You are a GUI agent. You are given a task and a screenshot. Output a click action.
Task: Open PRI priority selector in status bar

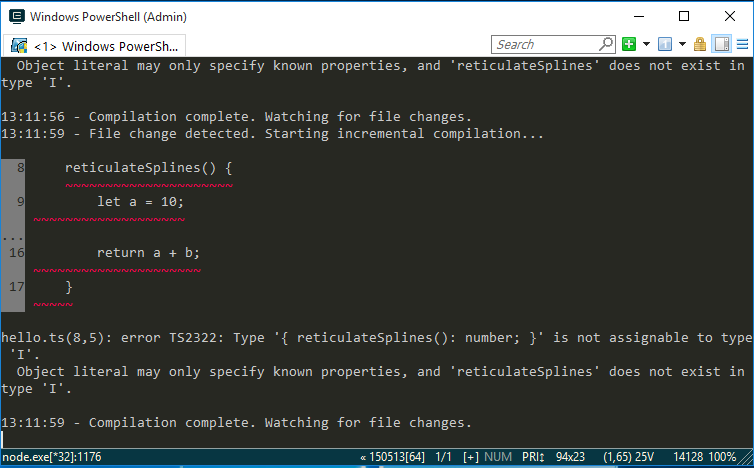pyautogui.click(x=533, y=457)
